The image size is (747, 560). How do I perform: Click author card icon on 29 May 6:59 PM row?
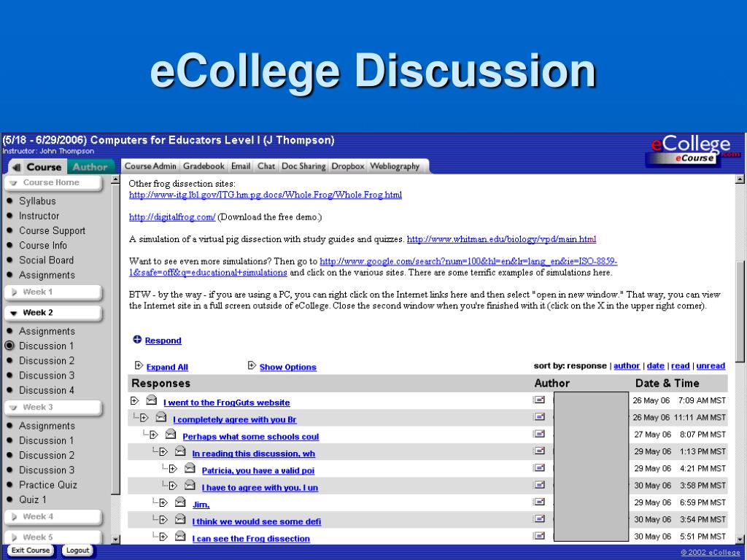tap(539, 502)
